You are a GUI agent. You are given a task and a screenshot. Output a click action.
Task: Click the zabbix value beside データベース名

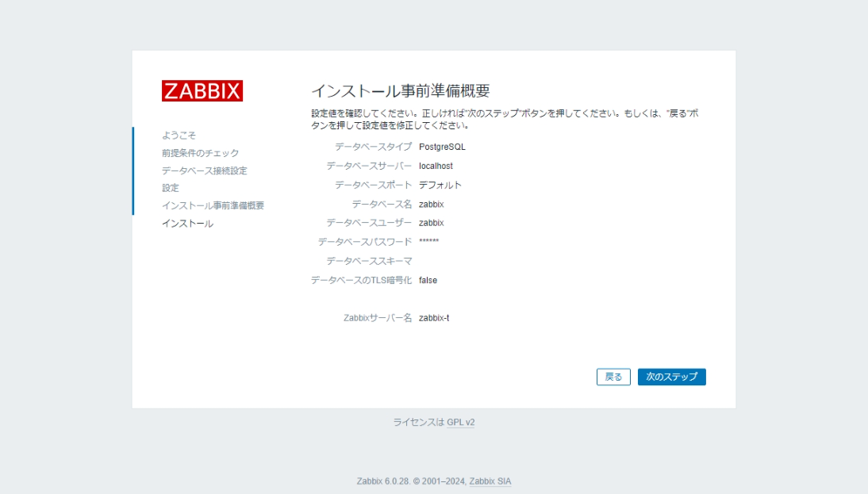point(432,204)
